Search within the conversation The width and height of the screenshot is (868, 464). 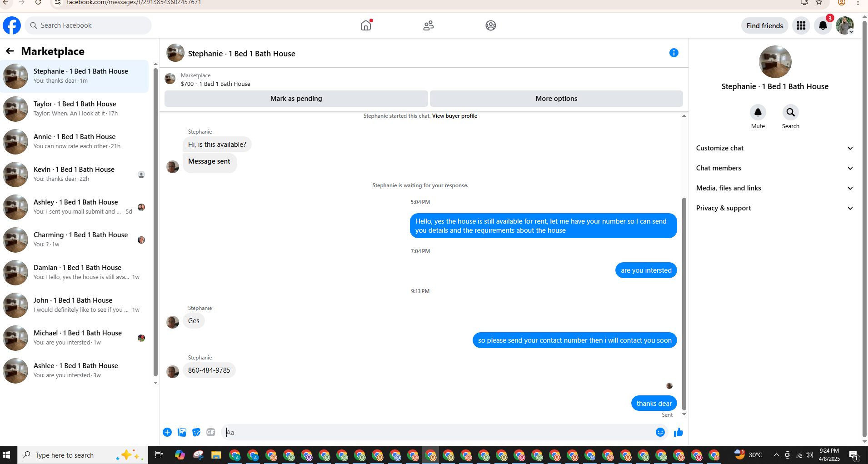click(x=791, y=112)
